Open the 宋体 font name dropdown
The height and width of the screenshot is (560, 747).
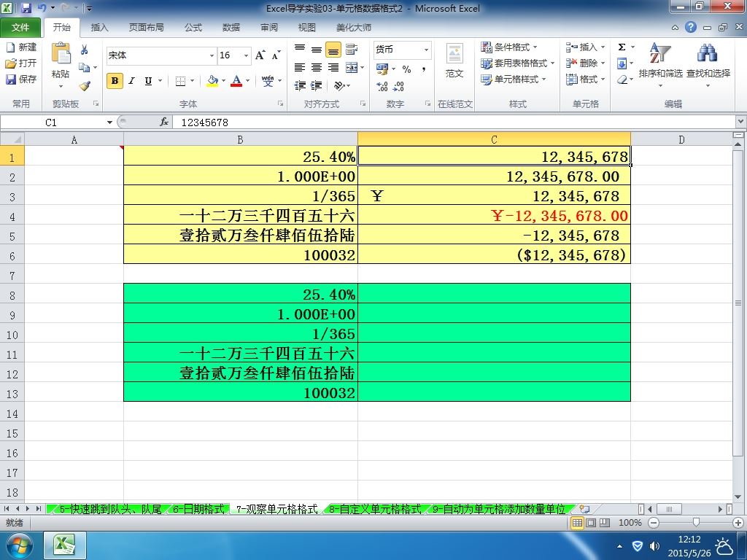(212, 55)
